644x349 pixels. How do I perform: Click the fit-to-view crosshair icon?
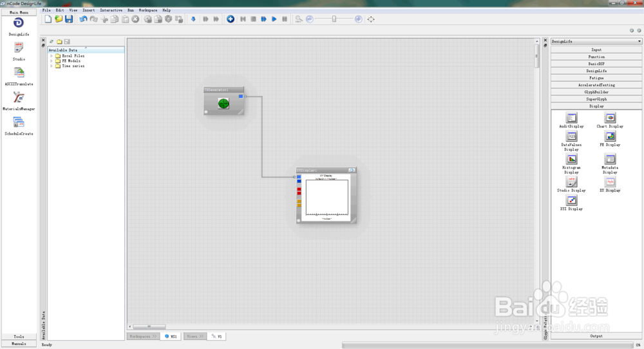(x=371, y=19)
